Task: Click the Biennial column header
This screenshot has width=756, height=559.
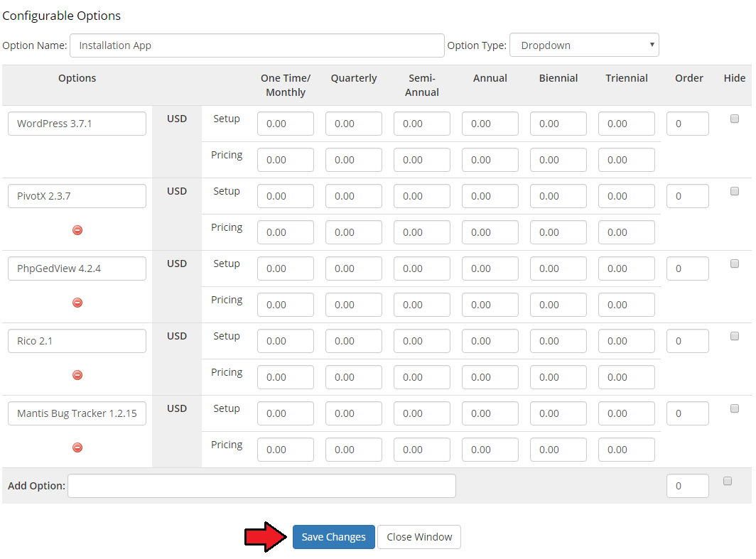Action: [558, 78]
